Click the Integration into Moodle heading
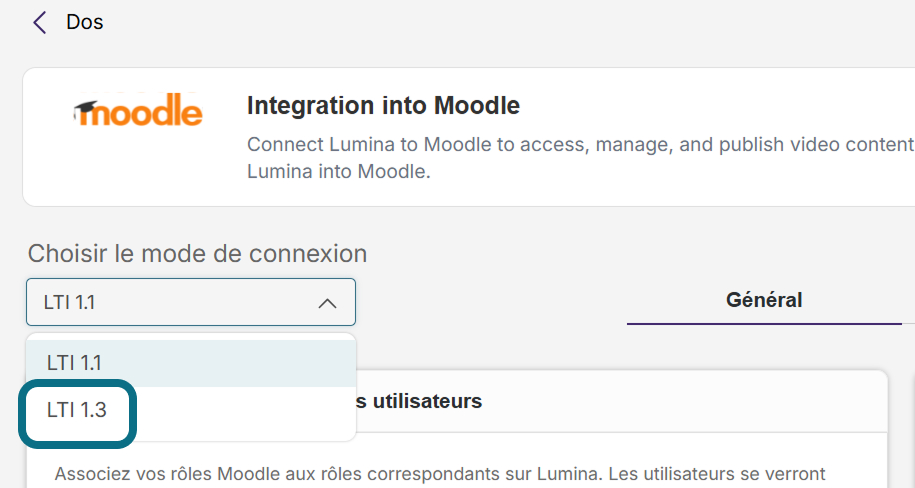Image resolution: width=915 pixels, height=488 pixels. pos(383,106)
